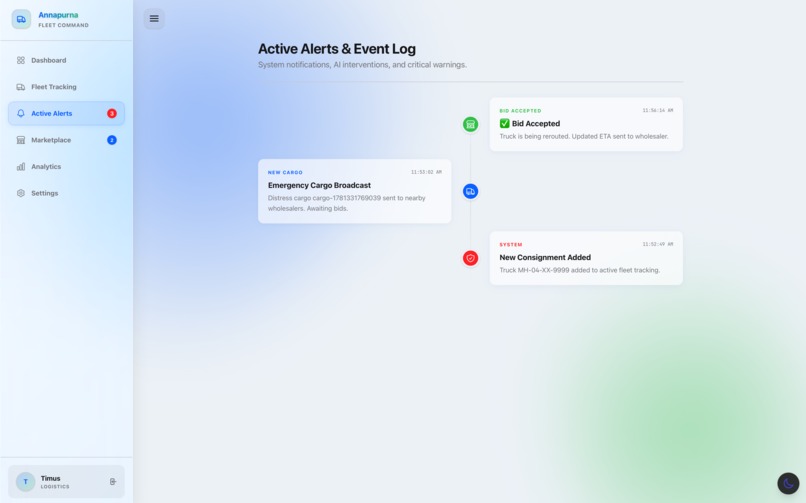Click the 'BID ACCEPTED' green tag label
This screenshot has height=503, width=806.
[x=520, y=110]
